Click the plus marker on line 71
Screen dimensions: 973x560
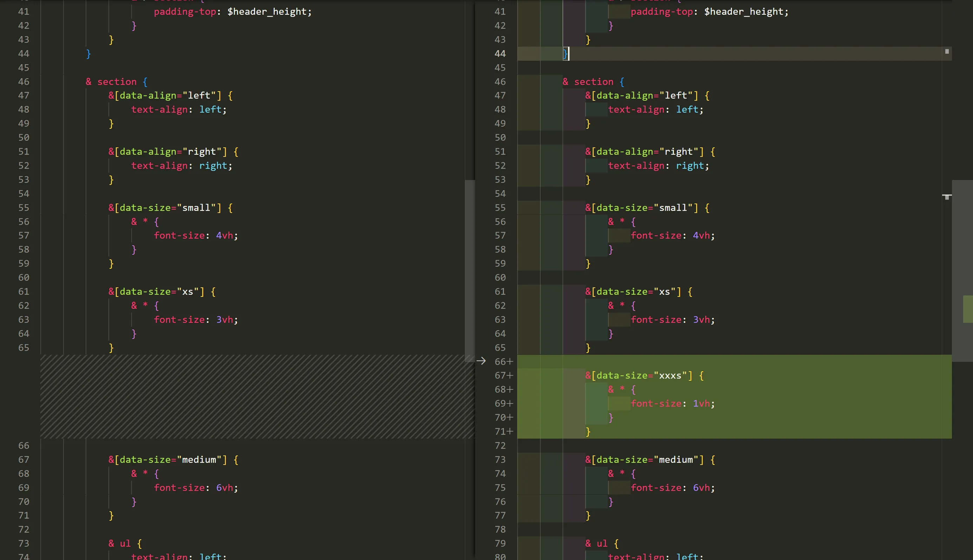[x=510, y=432]
